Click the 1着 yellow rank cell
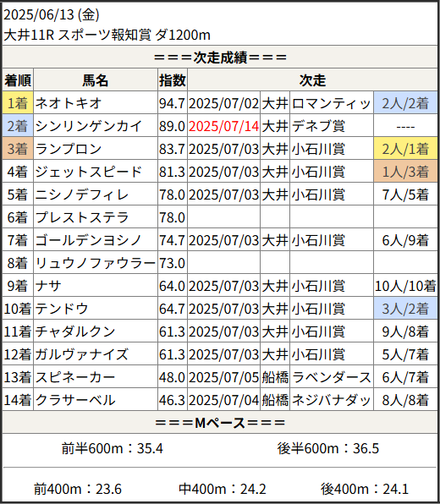The height and width of the screenshot is (504, 440). click(x=18, y=103)
